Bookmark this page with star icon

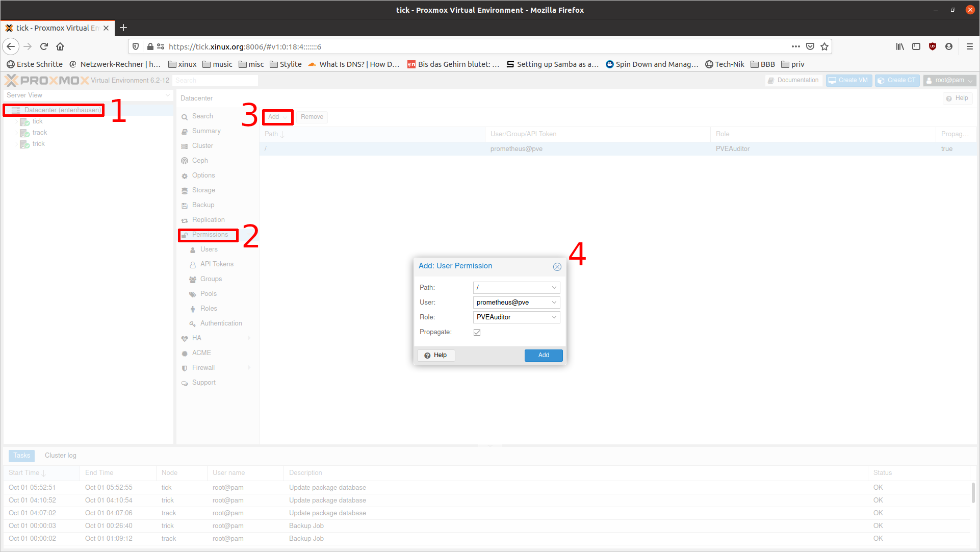tap(824, 46)
